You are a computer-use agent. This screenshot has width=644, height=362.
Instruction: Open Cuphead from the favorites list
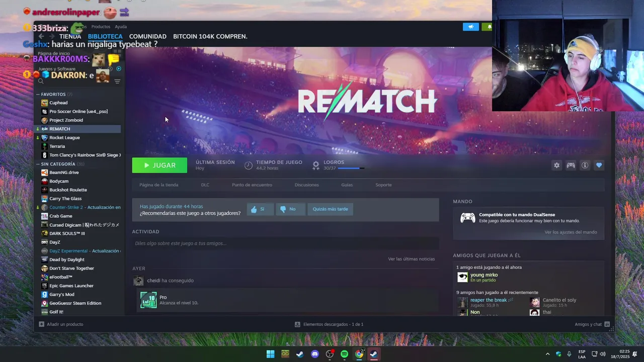click(x=58, y=103)
